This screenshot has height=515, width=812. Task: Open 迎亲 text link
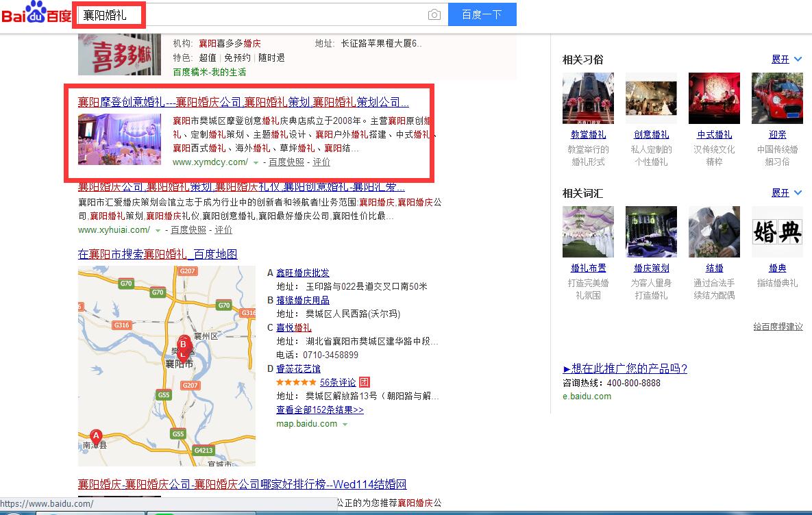click(777, 135)
